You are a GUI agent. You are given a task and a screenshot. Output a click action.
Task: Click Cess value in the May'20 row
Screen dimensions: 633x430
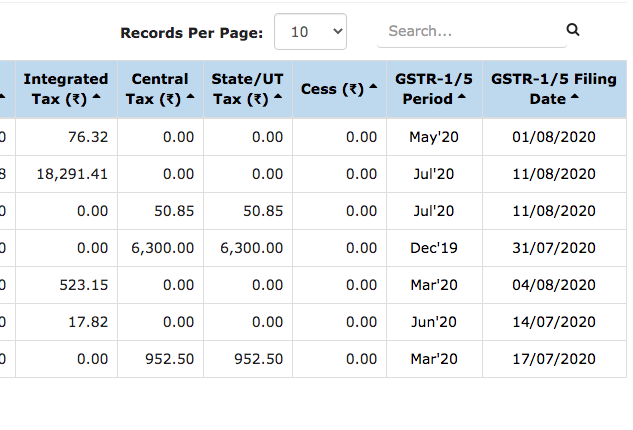339,137
